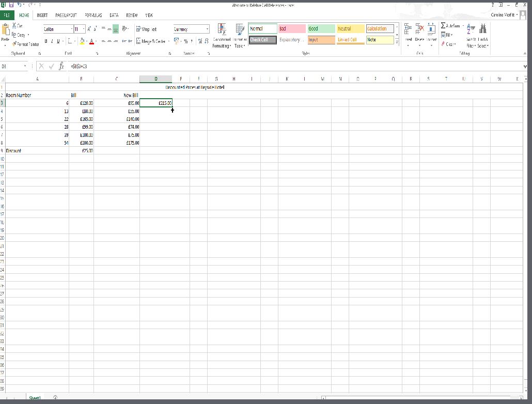
Task: Apply the Check Cell style
Action: [x=262, y=40]
